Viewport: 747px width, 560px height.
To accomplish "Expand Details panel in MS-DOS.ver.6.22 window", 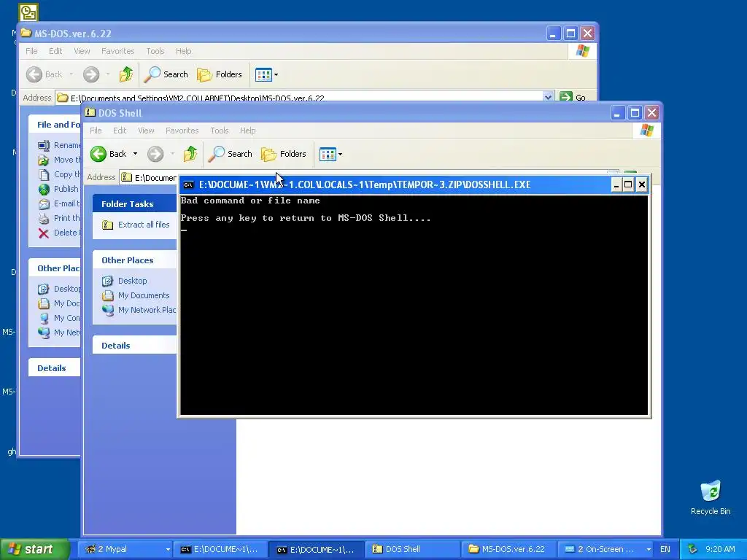I will [x=54, y=367].
